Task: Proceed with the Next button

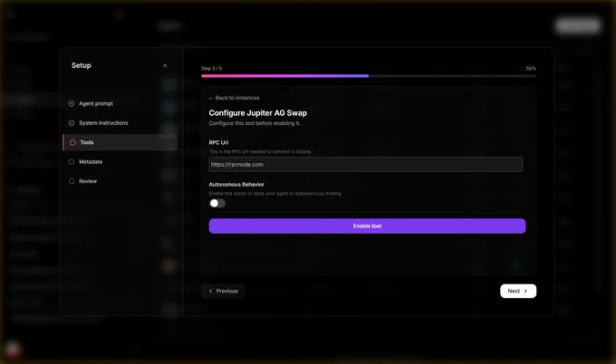Action: tap(518, 291)
